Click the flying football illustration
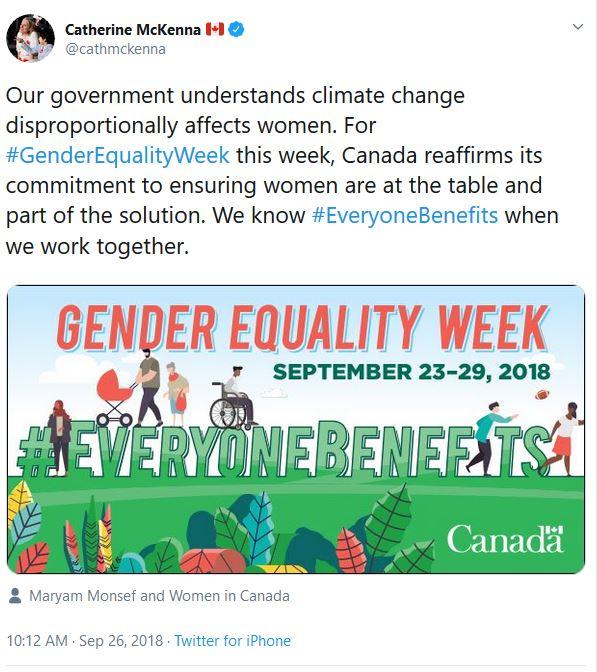Image resolution: width=597 pixels, height=672 pixels. [542, 394]
